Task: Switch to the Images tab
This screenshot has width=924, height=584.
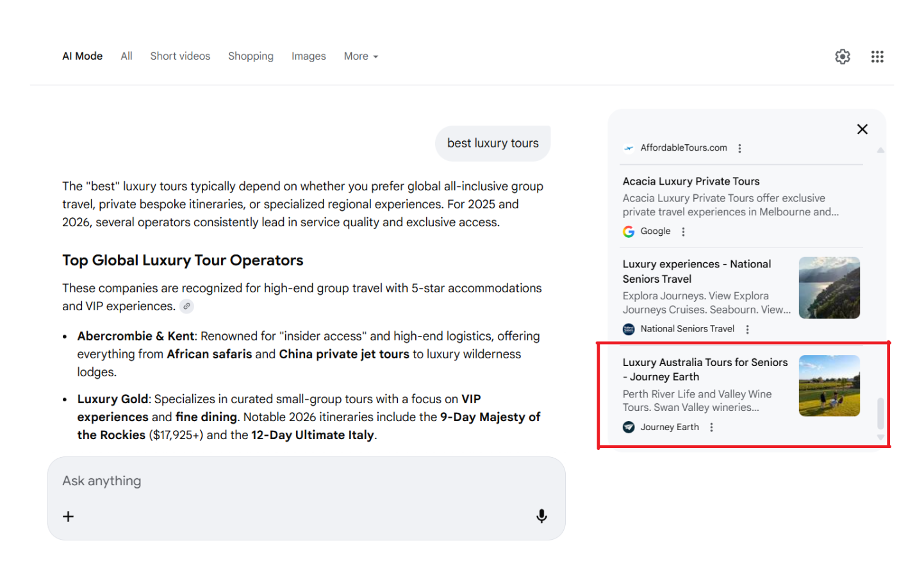Action: point(309,56)
